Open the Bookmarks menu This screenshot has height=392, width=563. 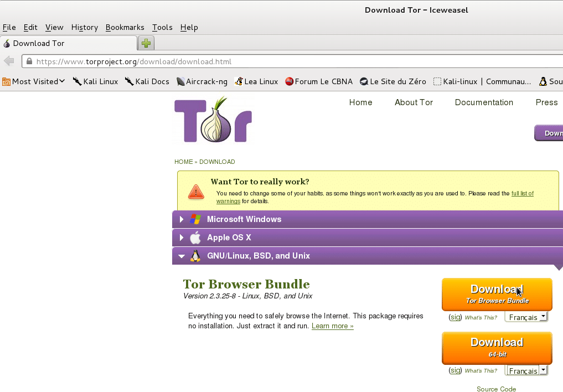tap(125, 27)
